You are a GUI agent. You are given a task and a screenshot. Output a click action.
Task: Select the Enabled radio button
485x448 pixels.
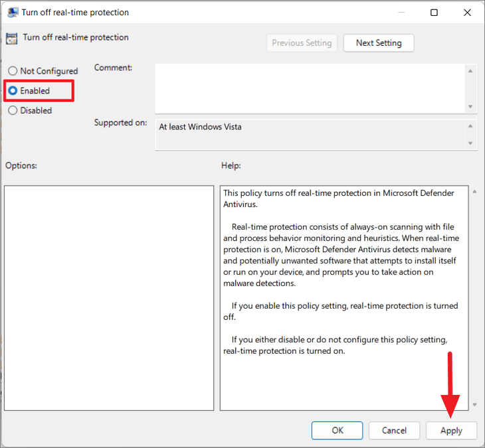point(13,90)
